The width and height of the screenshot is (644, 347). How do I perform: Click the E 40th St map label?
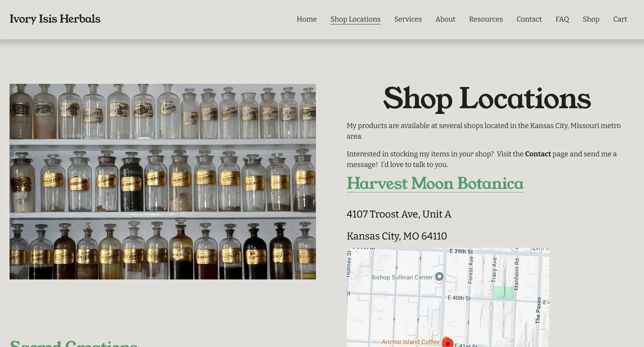(x=459, y=298)
